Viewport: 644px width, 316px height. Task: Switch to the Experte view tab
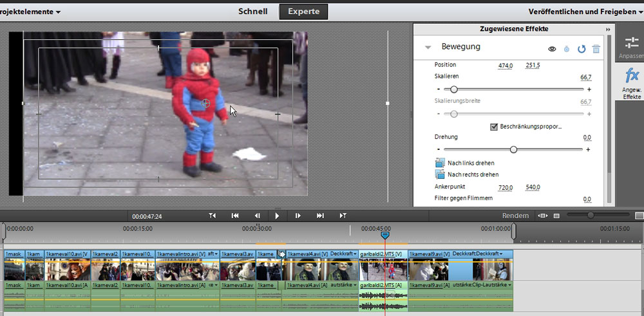coord(303,12)
